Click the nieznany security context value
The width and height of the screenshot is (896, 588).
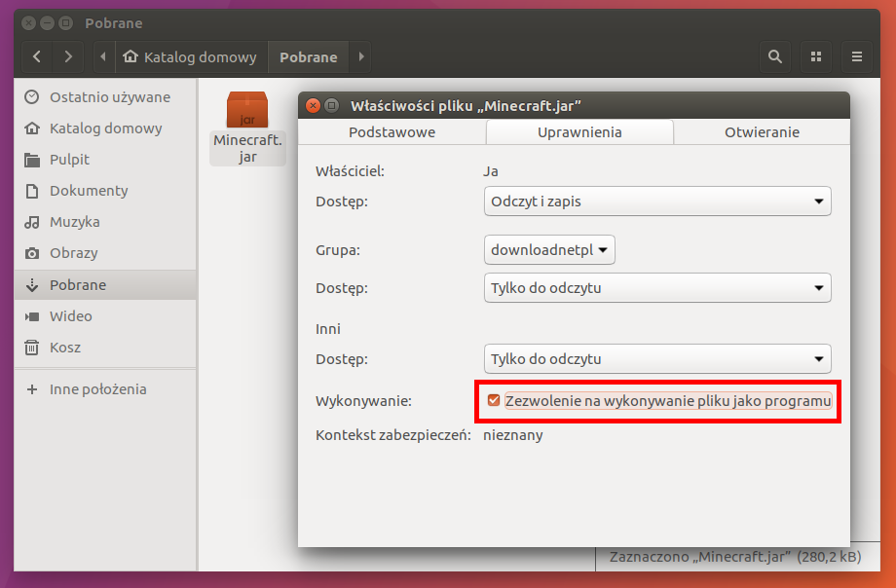(x=513, y=435)
